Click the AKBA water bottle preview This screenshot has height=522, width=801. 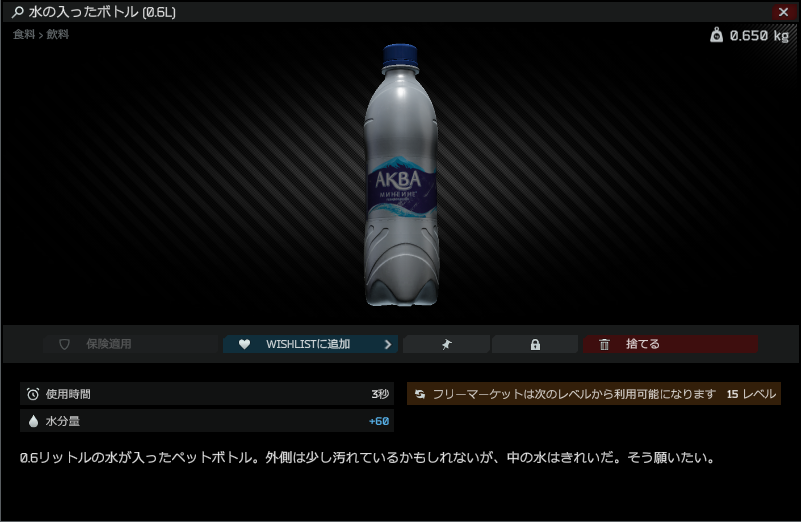click(x=402, y=175)
